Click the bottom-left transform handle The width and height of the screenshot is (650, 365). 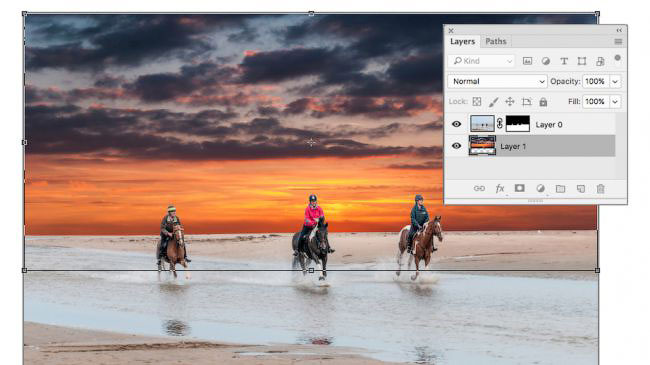click(x=24, y=270)
